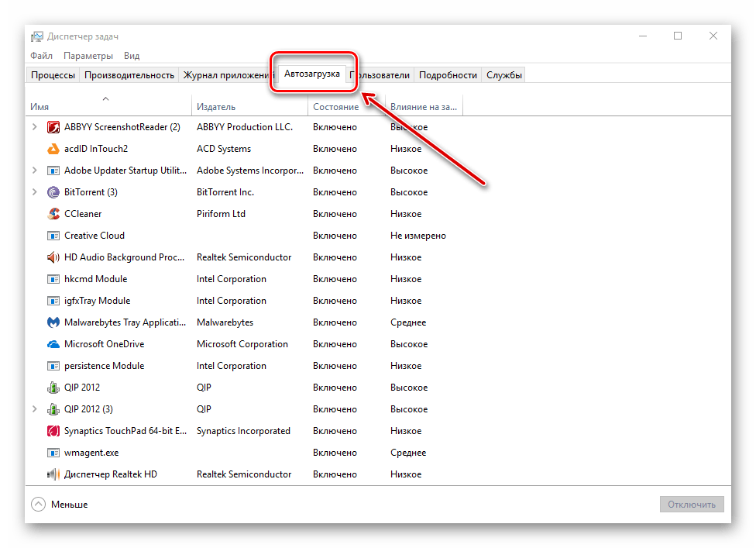Screen dimensions: 756x548
Task: Sort by the Состояние column header
Action: [347, 107]
